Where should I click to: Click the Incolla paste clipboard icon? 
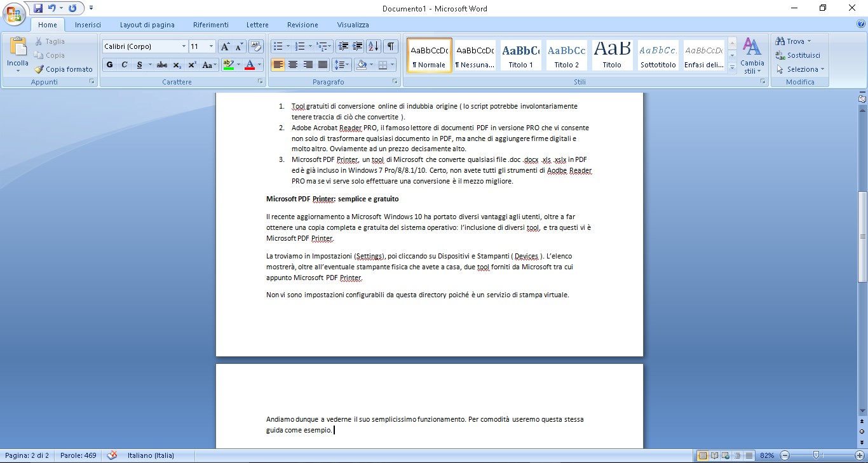pos(18,46)
